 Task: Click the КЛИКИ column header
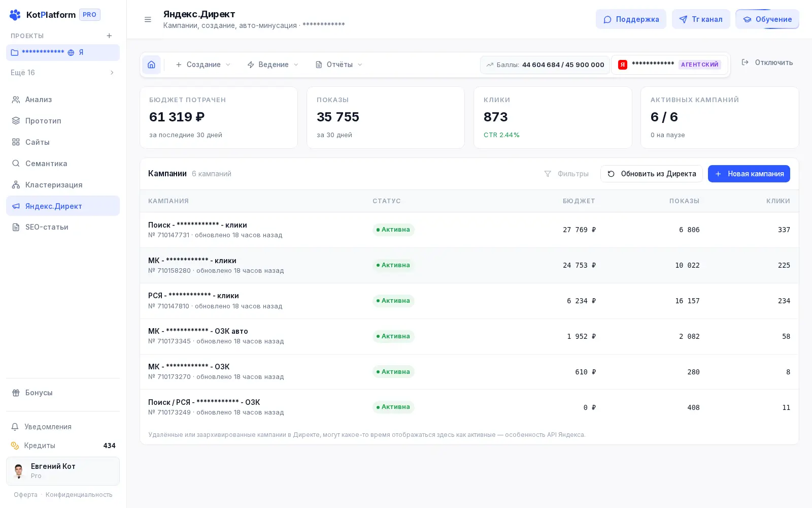tap(778, 201)
